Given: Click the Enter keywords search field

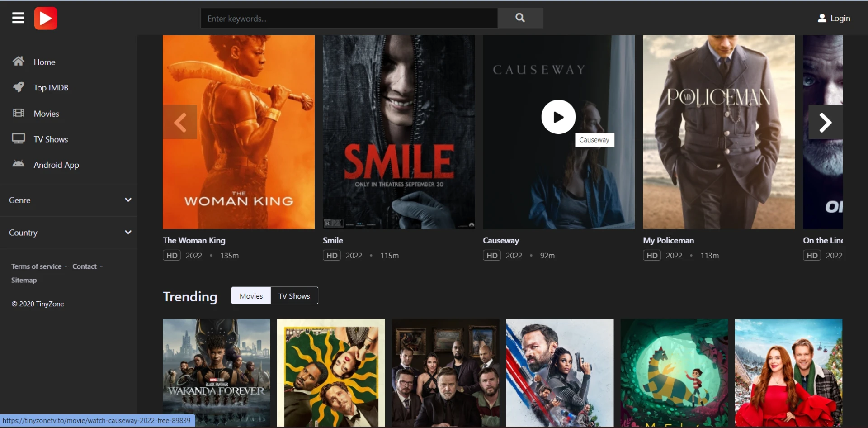Looking at the screenshot, I should click(x=349, y=19).
